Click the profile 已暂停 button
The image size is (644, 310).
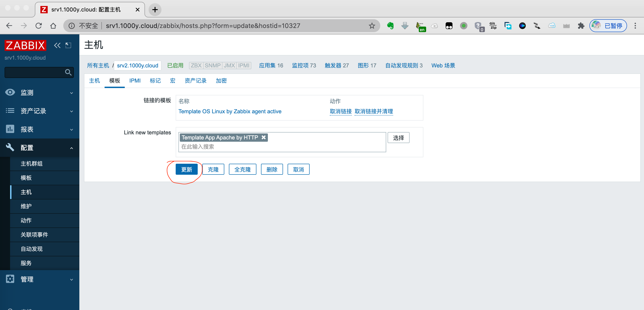click(608, 26)
